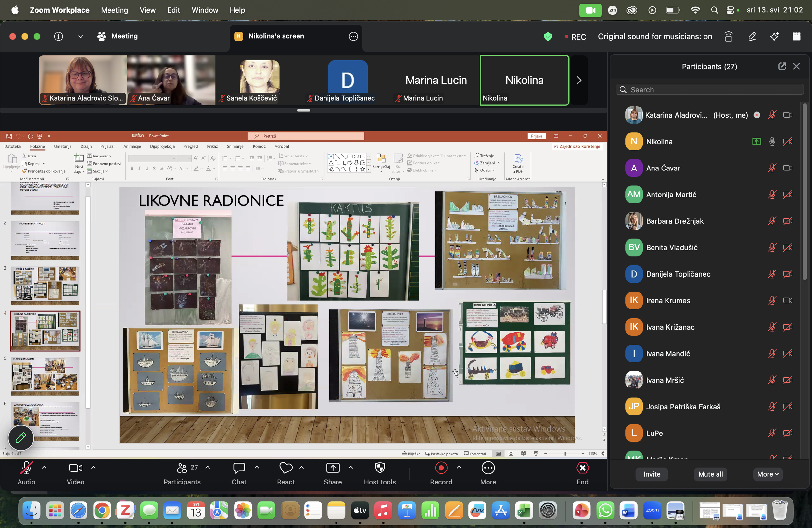
Task: Open the view layout grid icon
Action: click(x=796, y=36)
